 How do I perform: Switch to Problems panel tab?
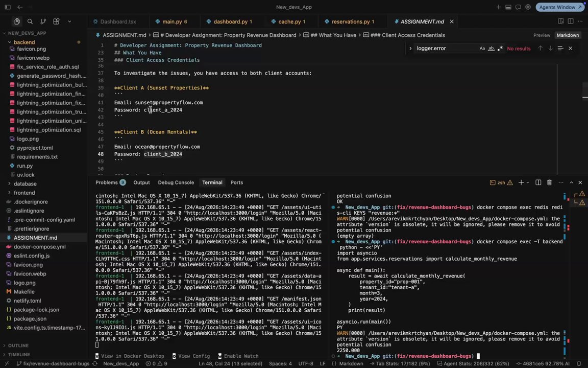[x=110, y=182]
